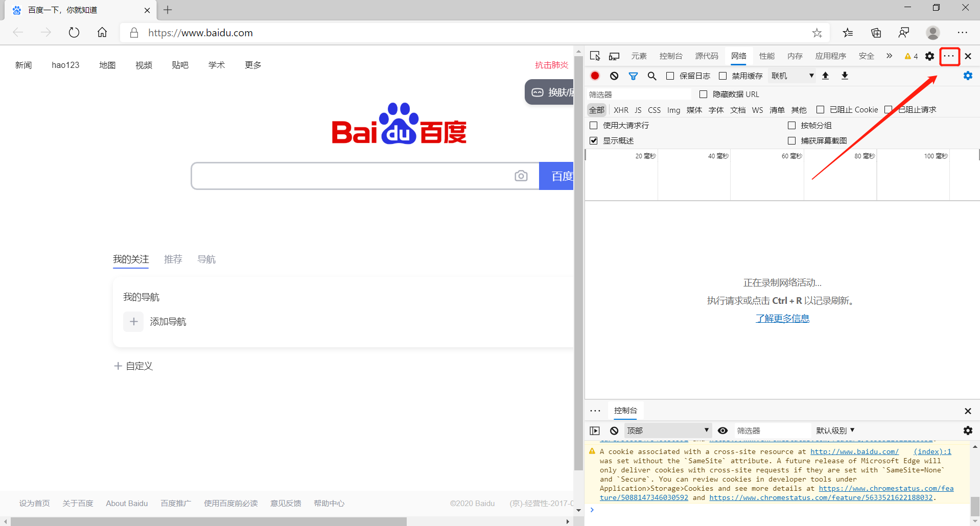Switch to 性能 DevTools tab
This screenshot has height=526, width=980.
tap(767, 56)
